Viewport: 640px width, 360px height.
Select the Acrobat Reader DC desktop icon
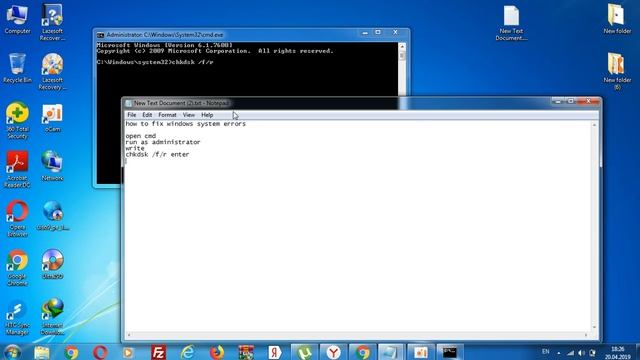coord(17,170)
